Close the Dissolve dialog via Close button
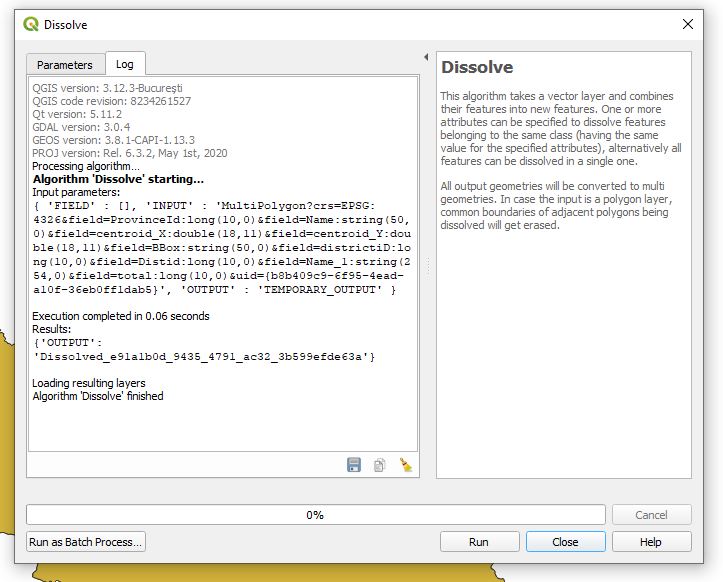Image resolution: width=723 pixels, height=582 pixels. point(565,542)
